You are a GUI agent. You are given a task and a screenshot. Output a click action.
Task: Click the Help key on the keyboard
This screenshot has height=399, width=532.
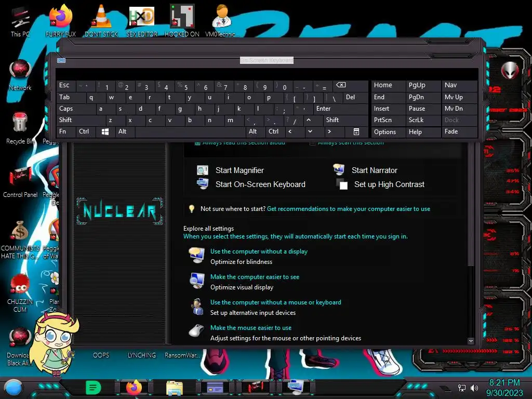423,131
